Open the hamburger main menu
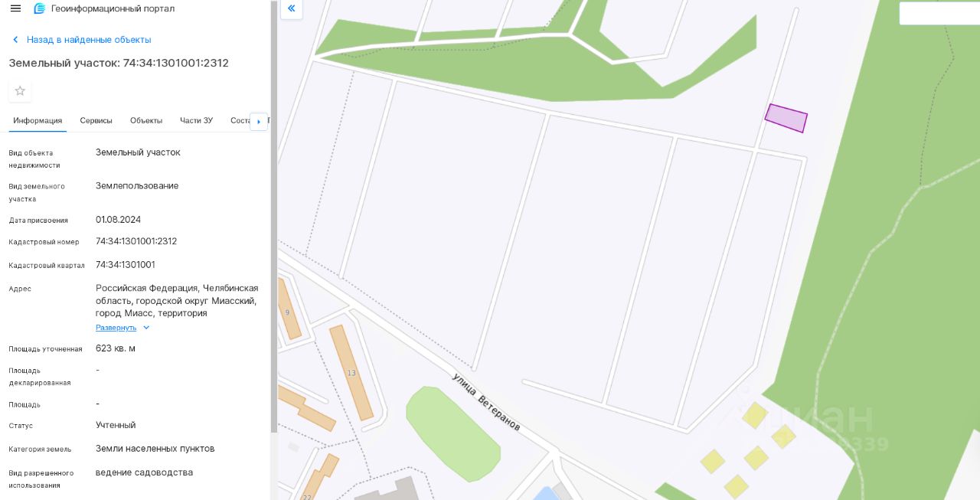The image size is (980, 500). point(15,8)
